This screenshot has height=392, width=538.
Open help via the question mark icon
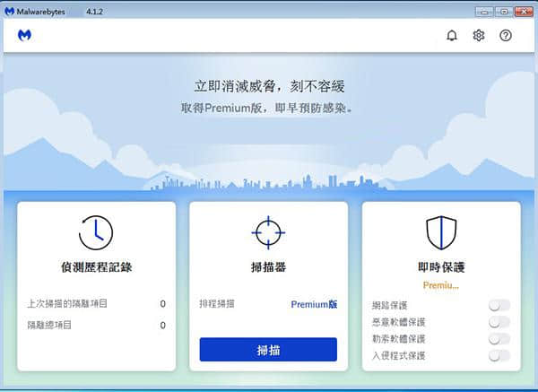coord(506,35)
